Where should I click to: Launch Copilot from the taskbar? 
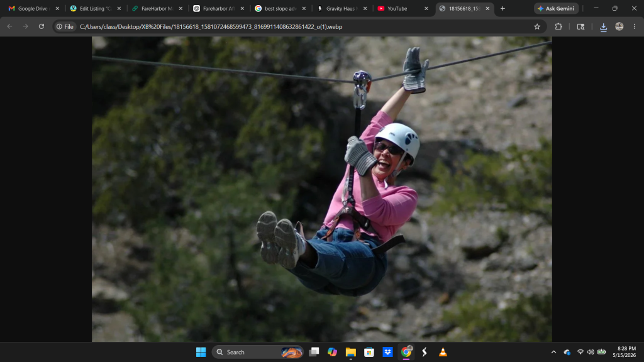332,352
